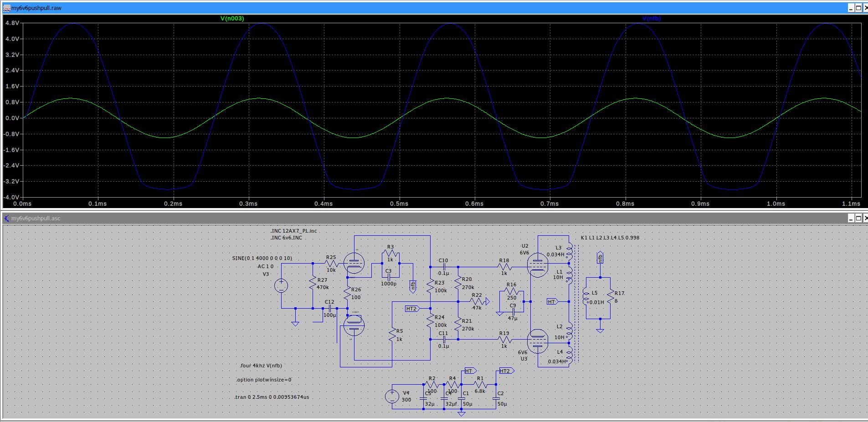Select resistor R26 100
868x422 pixels.
348,293
